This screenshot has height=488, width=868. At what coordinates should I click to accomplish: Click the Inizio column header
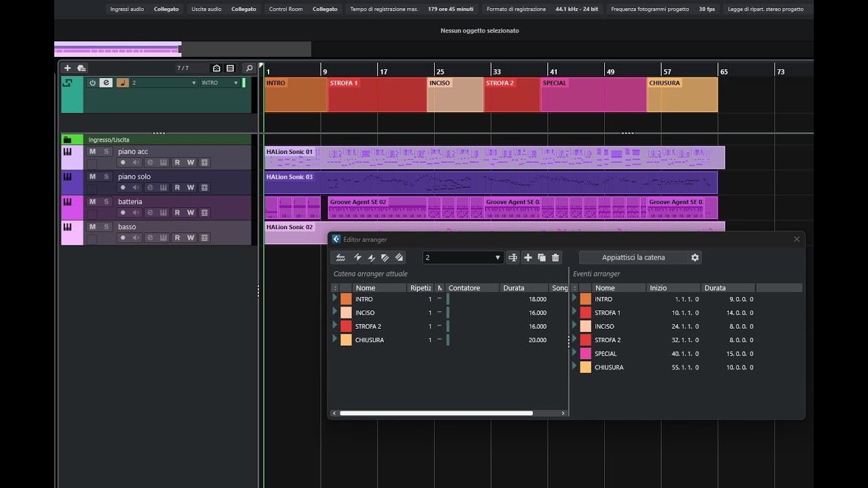[673, 288]
